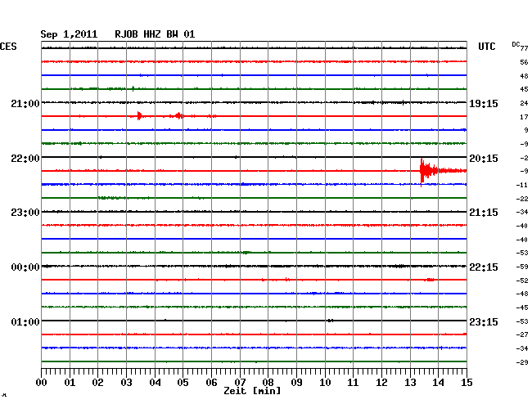Click the '20:15' UTC time label
The height and width of the screenshot is (404, 532).
[484, 159]
